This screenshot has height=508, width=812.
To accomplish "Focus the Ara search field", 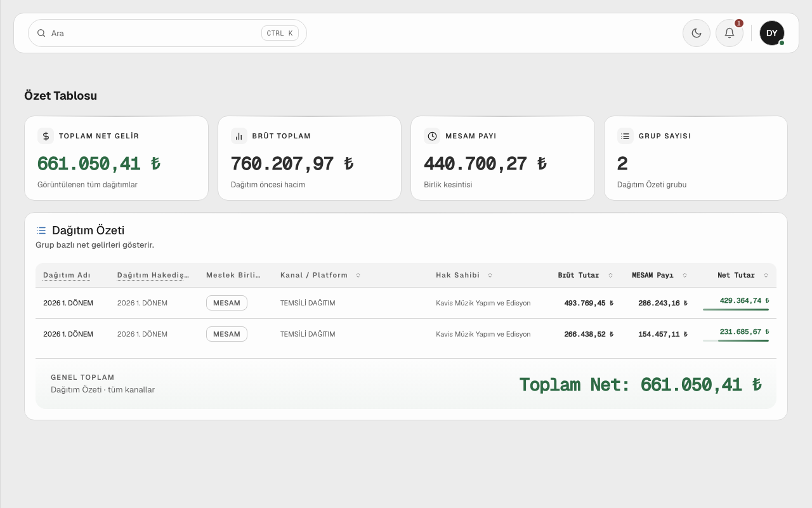I will click(x=167, y=33).
